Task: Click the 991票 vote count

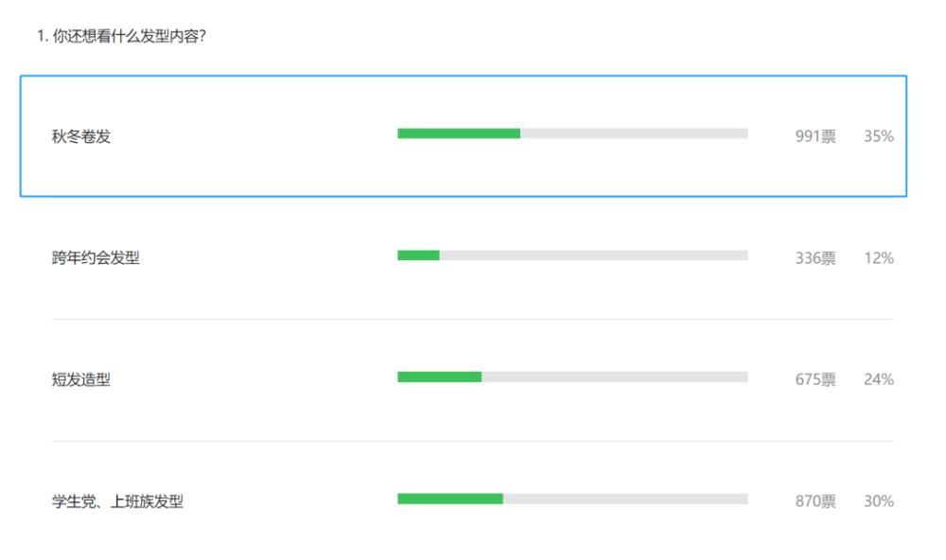Action: click(815, 136)
